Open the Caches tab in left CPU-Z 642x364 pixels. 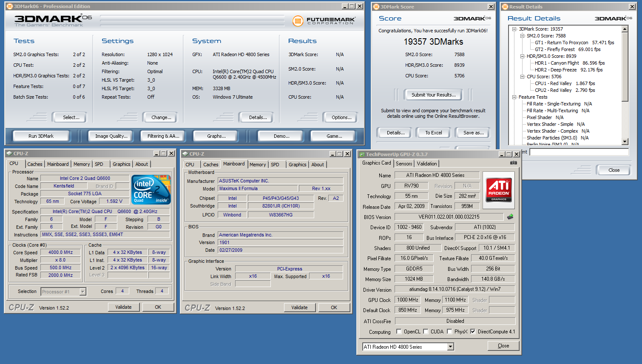(34, 164)
